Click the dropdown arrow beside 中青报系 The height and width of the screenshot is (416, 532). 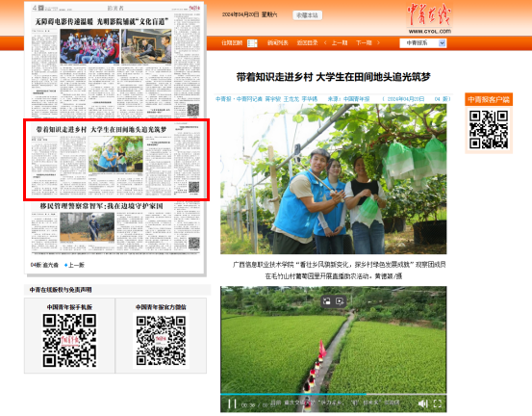(x=442, y=43)
